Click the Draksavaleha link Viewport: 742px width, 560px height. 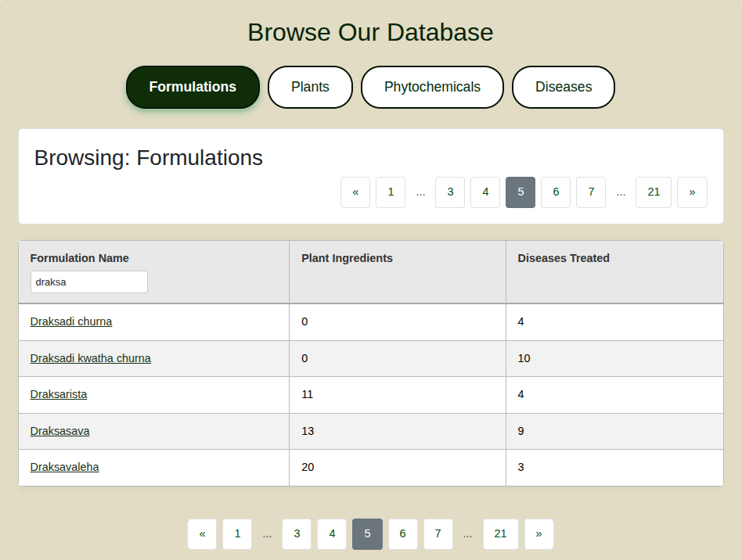coord(65,467)
